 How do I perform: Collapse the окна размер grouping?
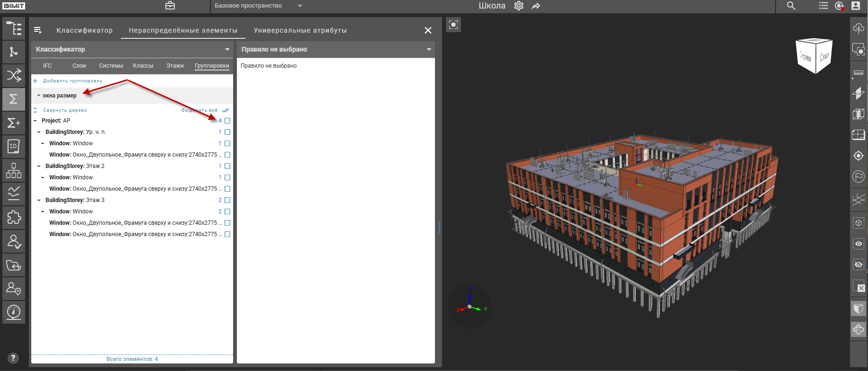click(39, 96)
